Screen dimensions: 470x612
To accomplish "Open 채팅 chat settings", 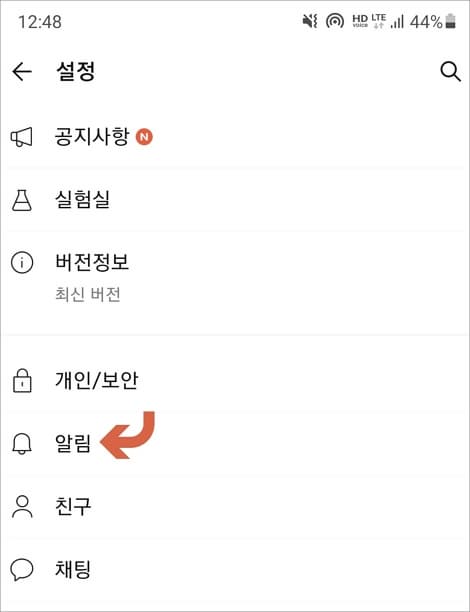I will click(x=235, y=570).
